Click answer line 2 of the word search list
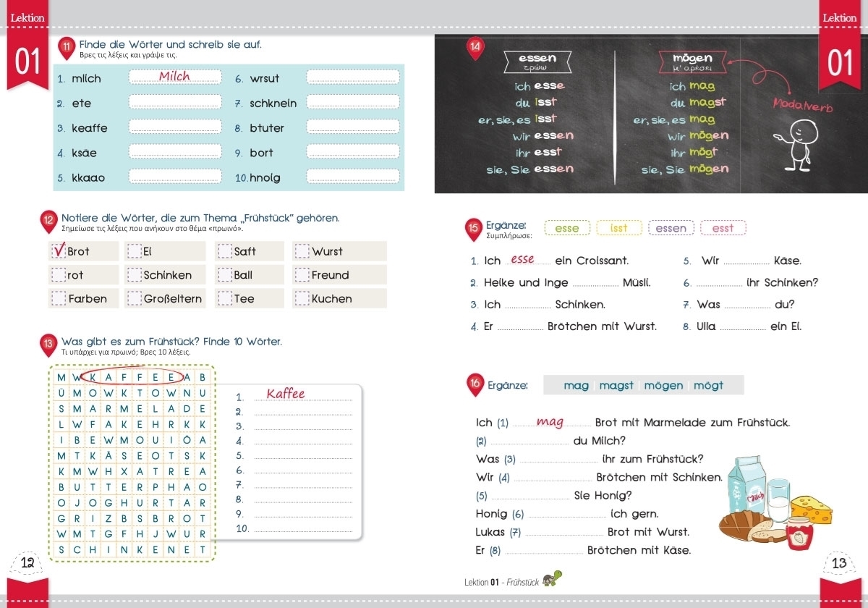The width and height of the screenshot is (868, 608). pyautogui.click(x=303, y=412)
